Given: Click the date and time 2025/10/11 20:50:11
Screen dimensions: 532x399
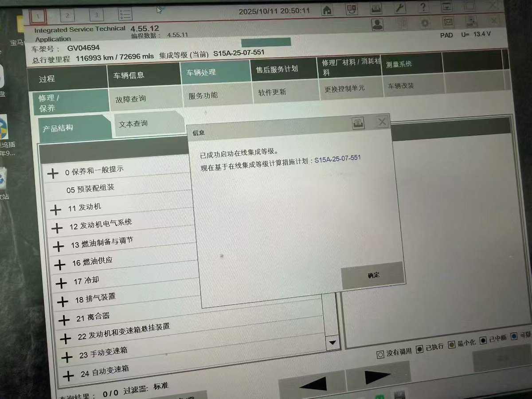Looking at the screenshot, I should pyautogui.click(x=275, y=11).
